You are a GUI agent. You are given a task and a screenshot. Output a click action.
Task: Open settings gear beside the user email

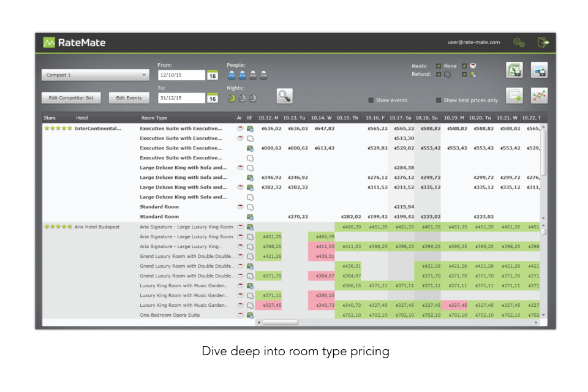point(519,42)
